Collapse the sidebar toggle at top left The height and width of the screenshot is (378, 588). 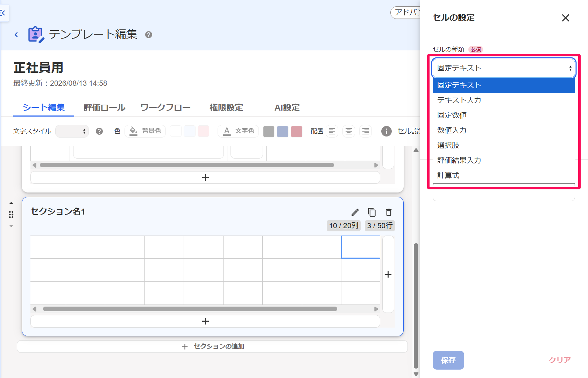3,13
